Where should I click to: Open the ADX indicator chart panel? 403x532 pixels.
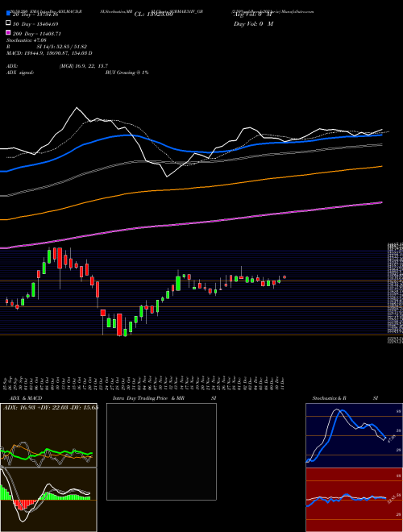point(48,435)
